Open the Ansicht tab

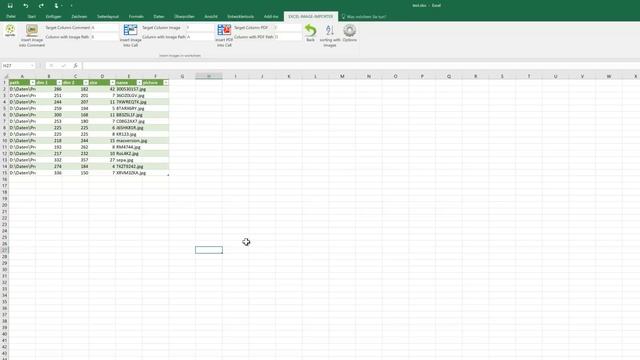[211, 17]
